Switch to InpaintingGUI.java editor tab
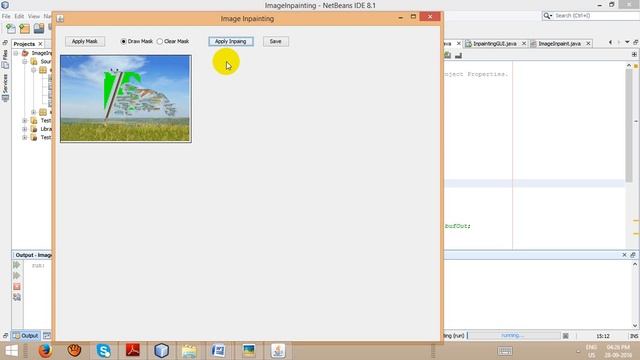 pyautogui.click(x=495, y=43)
